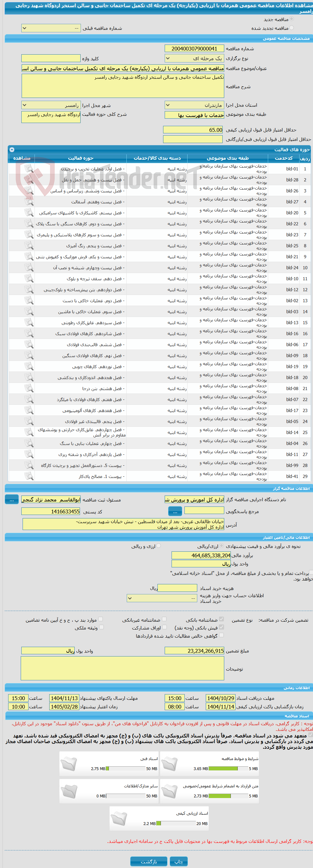
Task: Open view icon for row bld-26
Action: tap(29, 191)
